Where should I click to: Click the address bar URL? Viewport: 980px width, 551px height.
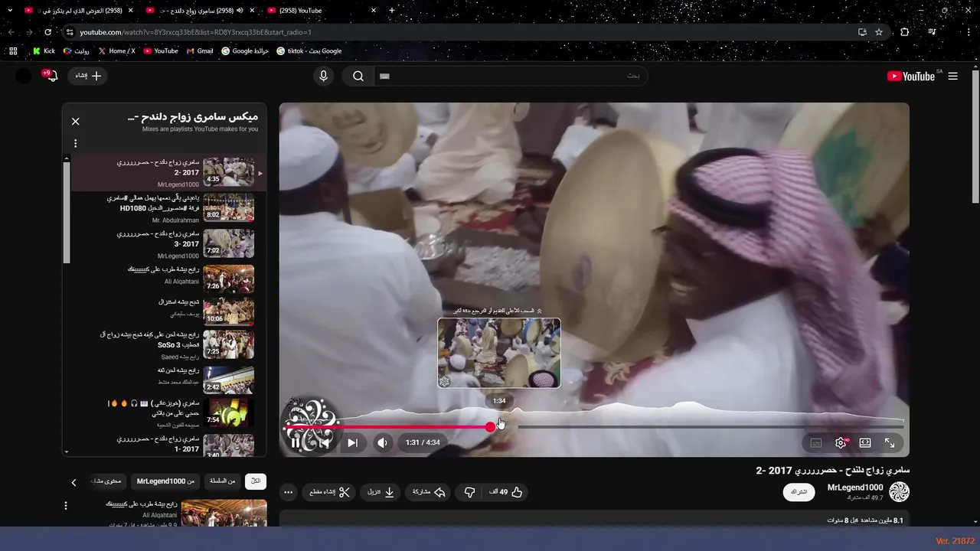pos(195,32)
